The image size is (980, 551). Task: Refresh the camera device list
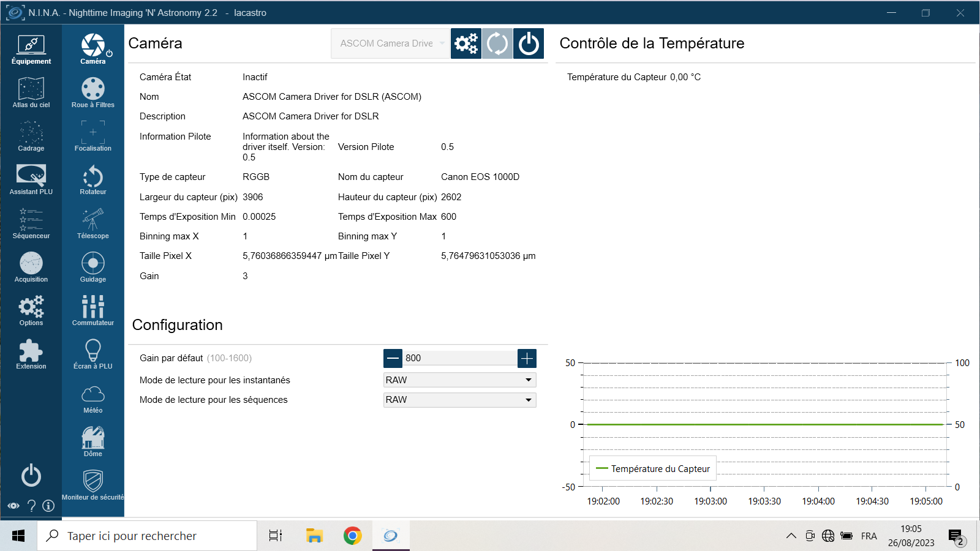point(497,43)
